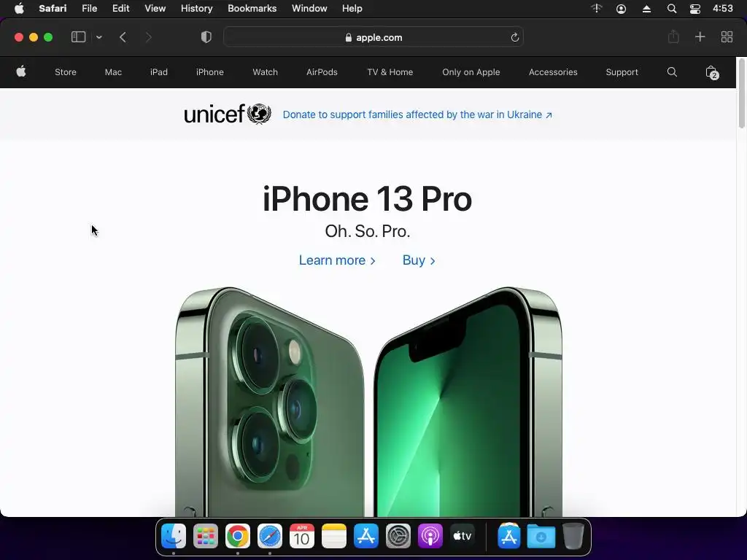Open Apple TV from the Dock
This screenshot has width=747, height=560.
point(462,536)
